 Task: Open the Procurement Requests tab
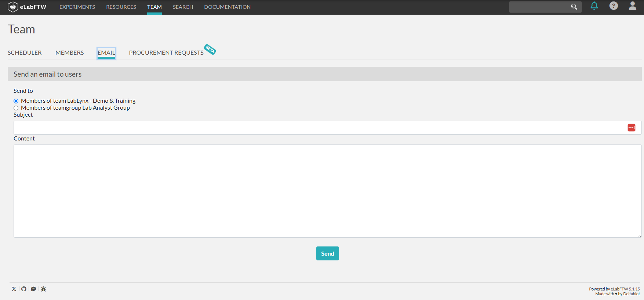(166, 53)
